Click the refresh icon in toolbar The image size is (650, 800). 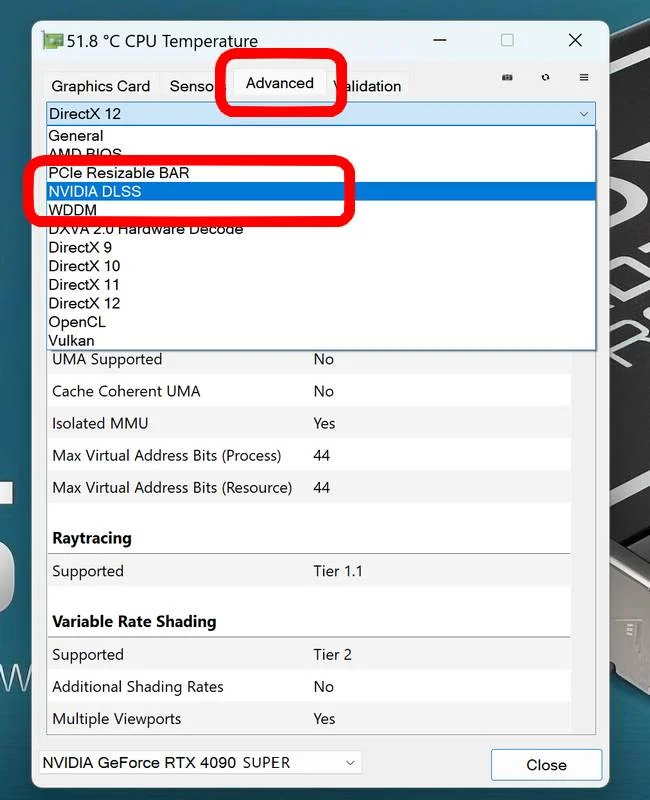[x=545, y=77]
